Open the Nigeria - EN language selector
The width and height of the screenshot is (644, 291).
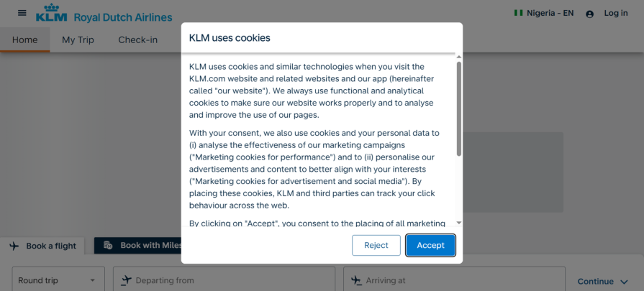click(544, 13)
